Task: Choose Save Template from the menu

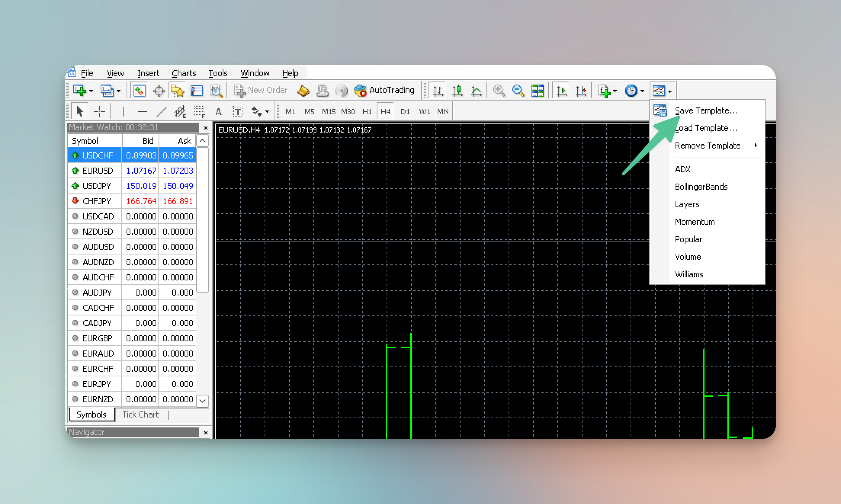Action: click(706, 110)
